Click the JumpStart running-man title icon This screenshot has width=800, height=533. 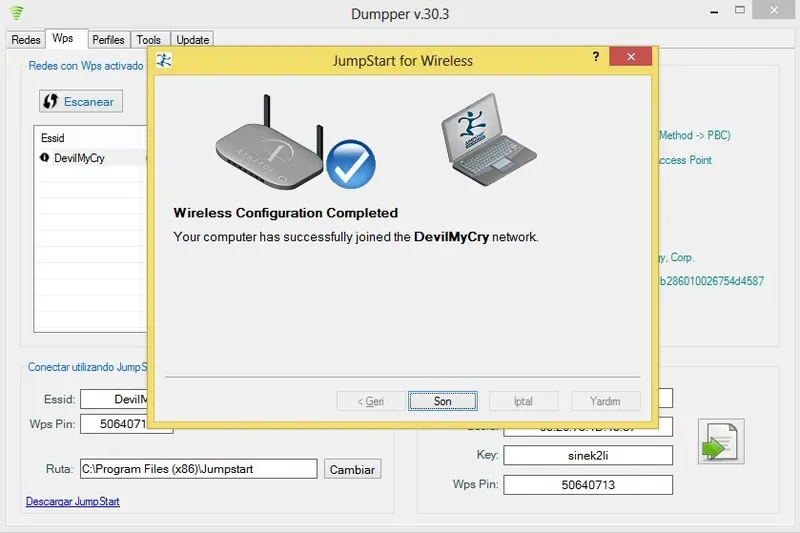pyautogui.click(x=164, y=60)
